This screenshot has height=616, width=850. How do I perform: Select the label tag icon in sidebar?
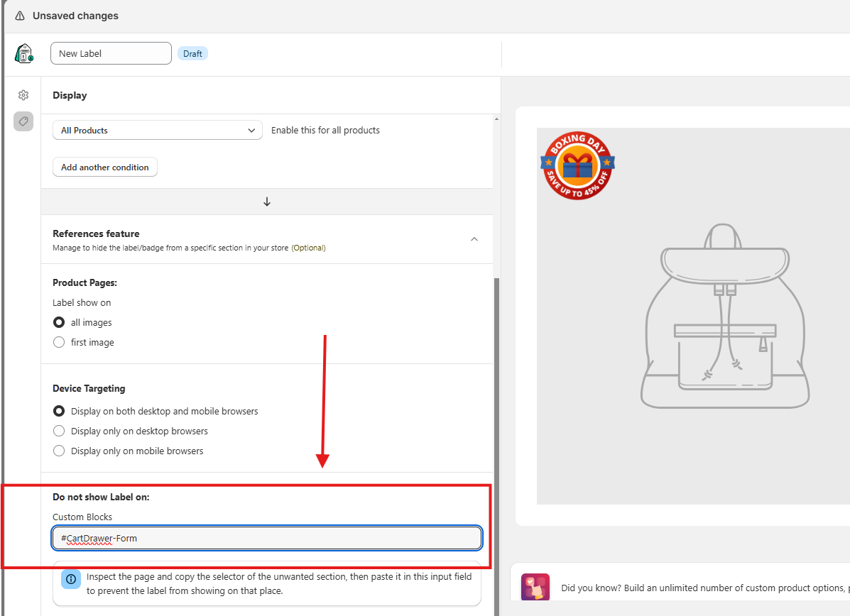23,121
